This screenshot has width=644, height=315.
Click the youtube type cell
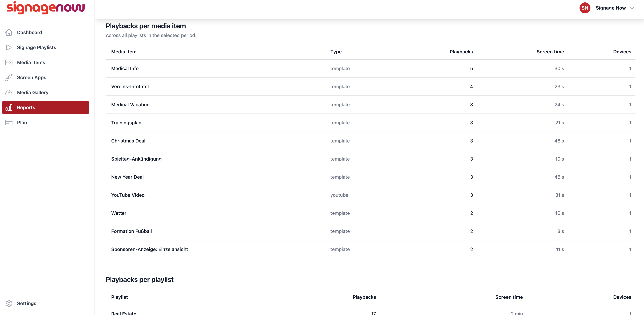339,195
